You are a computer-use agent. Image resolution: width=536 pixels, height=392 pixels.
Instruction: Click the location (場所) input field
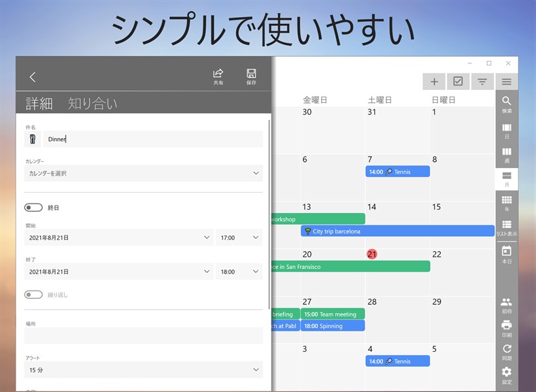tap(144, 336)
